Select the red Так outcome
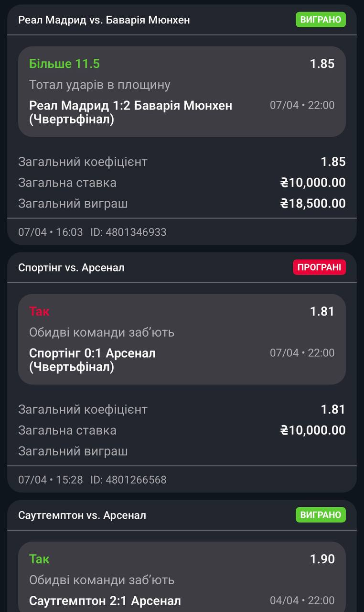This screenshot has height=612, width=364. 39,311
